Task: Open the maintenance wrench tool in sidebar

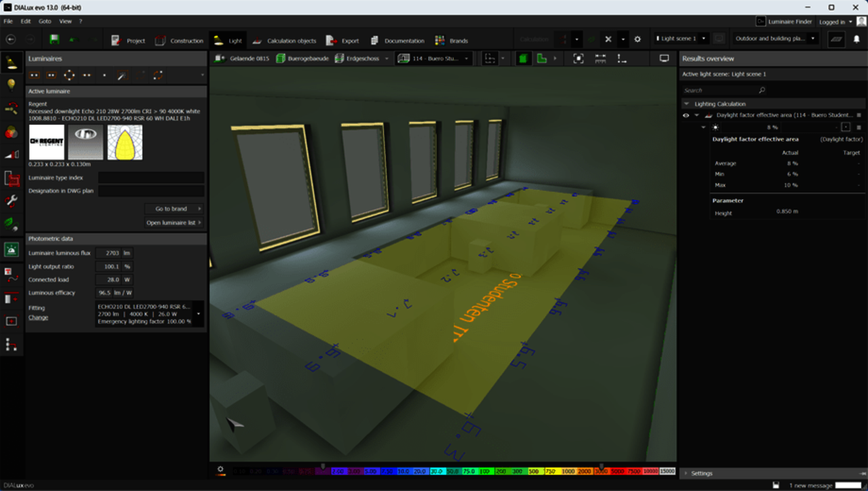Action: tap(12, 200)
